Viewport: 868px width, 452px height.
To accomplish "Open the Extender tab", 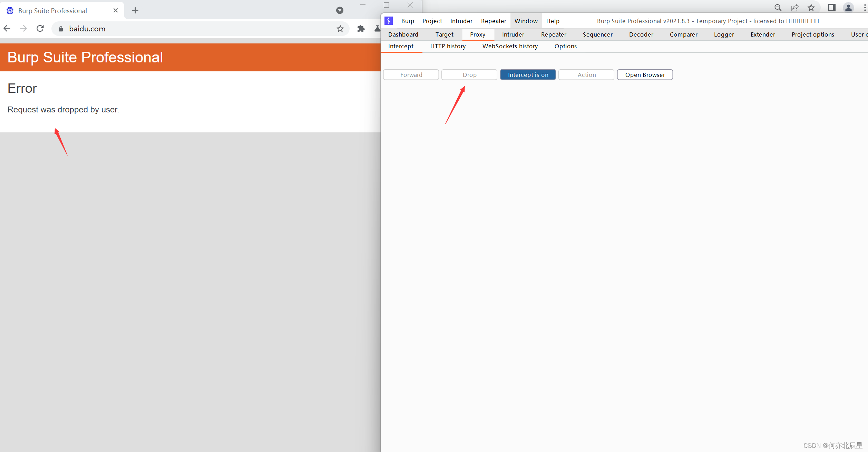I will [763, 34].
